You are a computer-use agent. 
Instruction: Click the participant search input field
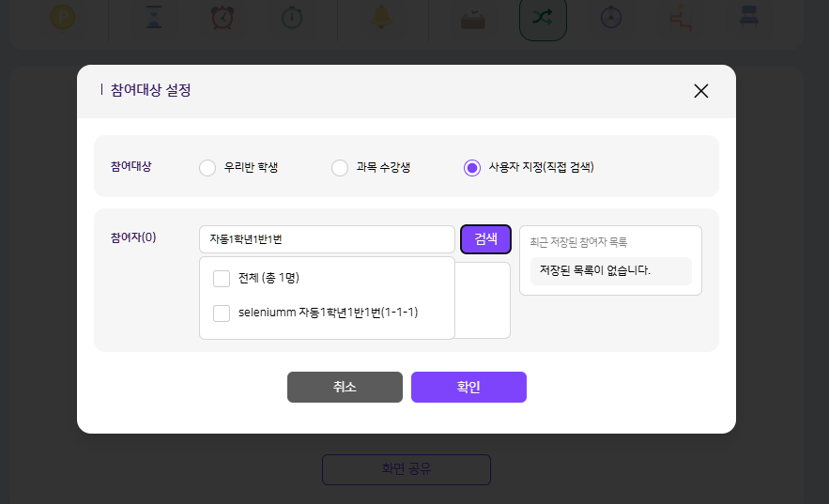327,239
